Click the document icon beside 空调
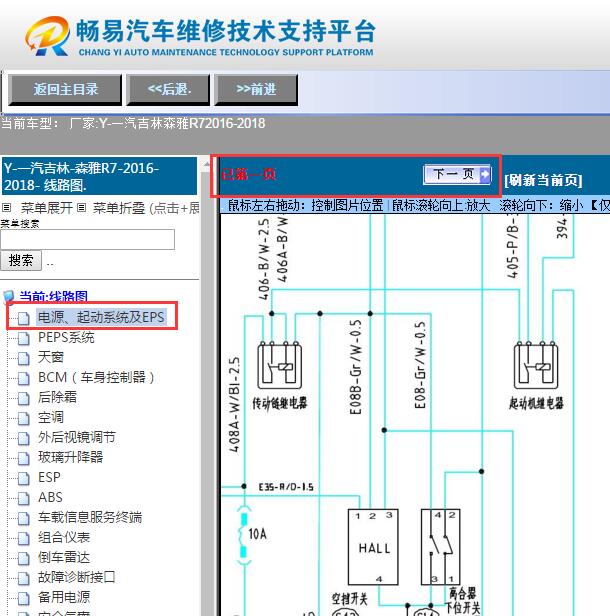This screenshot has height=616, width=610. tap(24, 418)
